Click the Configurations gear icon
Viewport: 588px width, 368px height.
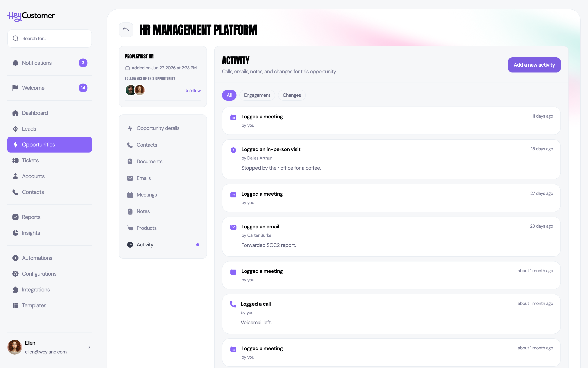tap(15, 274)
